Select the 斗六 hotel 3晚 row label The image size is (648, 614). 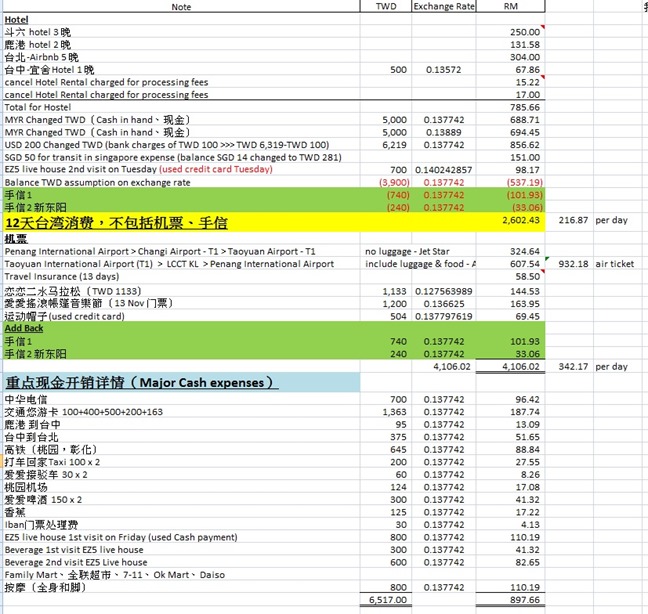[x=38, y=32]
